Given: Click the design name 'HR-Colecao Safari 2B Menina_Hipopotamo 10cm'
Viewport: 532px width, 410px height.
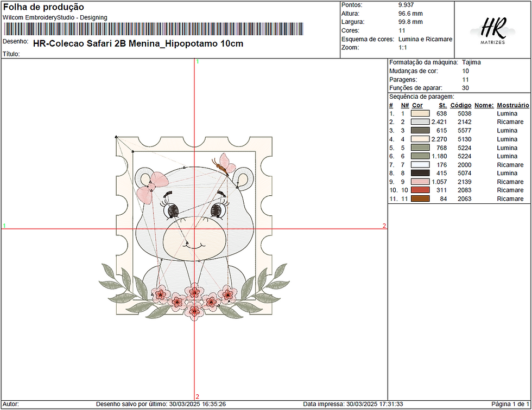Looking at the screenshot, I should coord(138,44).
